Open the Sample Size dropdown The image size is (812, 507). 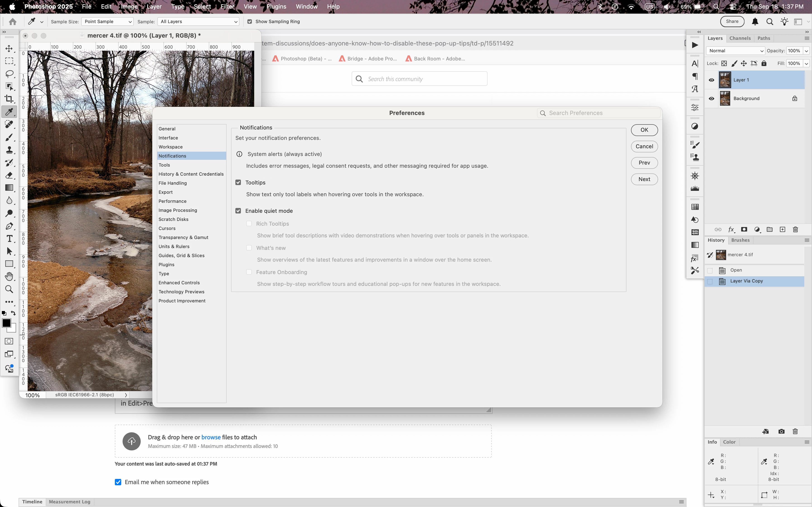(x=107, y=22)
